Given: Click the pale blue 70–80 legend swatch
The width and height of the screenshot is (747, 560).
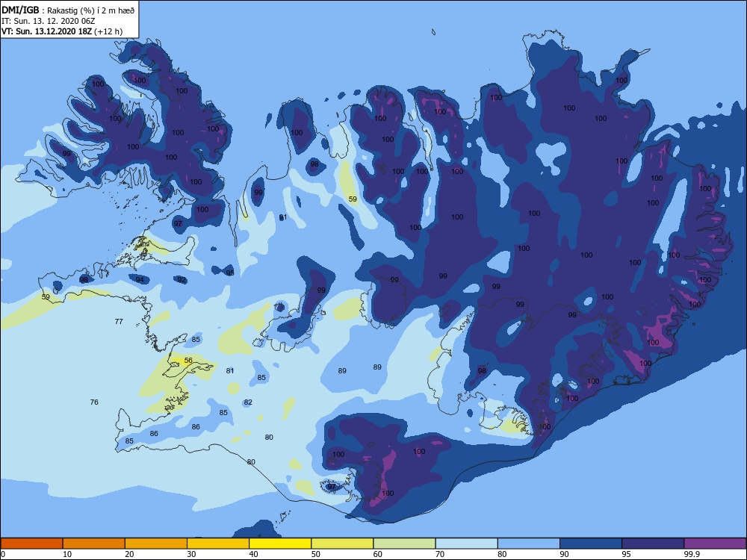Looking at the screenshot, I should 466,544.
